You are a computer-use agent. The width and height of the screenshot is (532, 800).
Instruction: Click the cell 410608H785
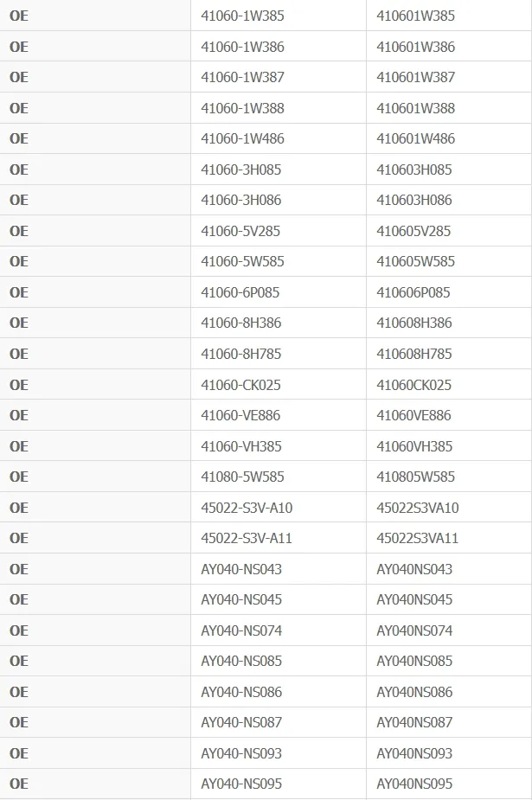tap(414, 354)
